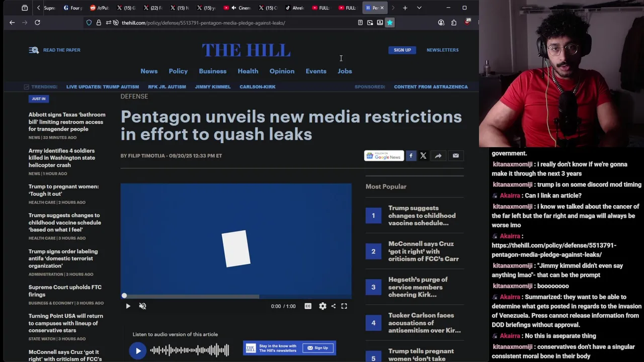
Task: Toggle reader view in address bar
Action: (x=360, y=23)
